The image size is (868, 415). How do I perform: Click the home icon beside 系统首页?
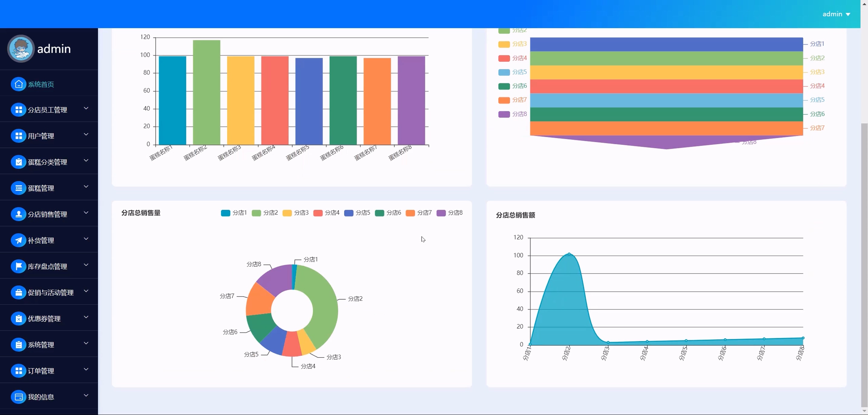coord(18,84)
